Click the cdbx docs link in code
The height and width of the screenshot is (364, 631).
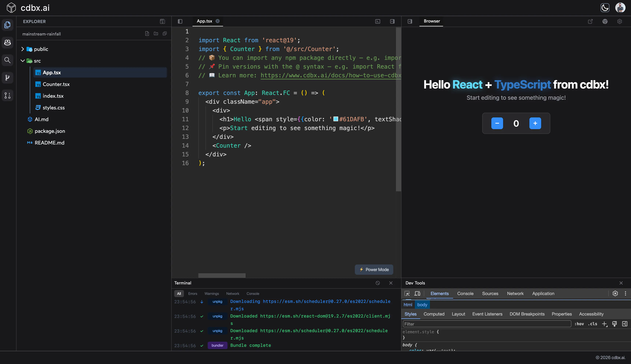pyautogui.click(x=331, y=75)
